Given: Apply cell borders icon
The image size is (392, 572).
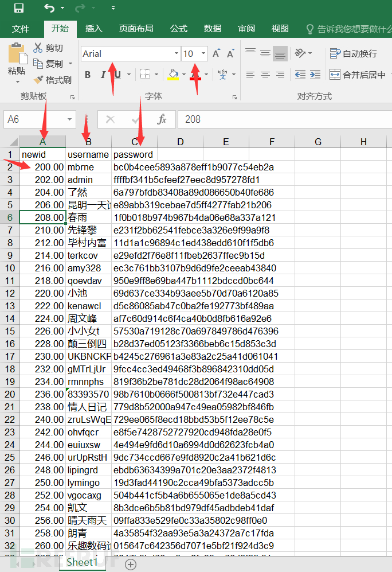Looking at the screenshot, I should (x=146, y=75).
